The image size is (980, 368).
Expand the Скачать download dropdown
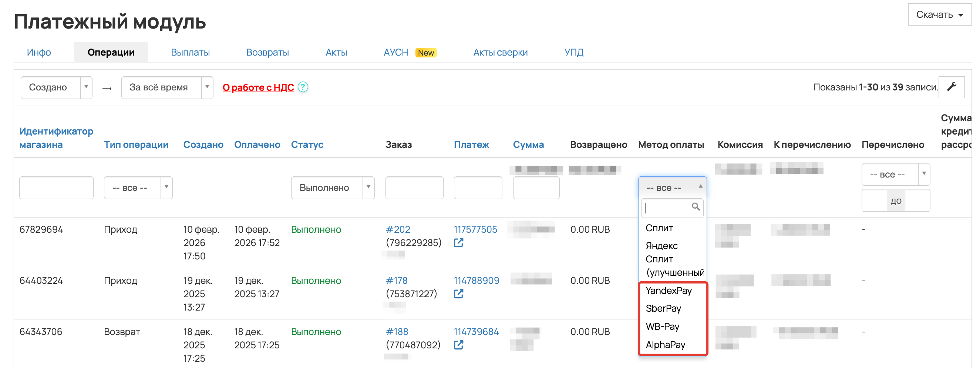click(x=939, y=15)
